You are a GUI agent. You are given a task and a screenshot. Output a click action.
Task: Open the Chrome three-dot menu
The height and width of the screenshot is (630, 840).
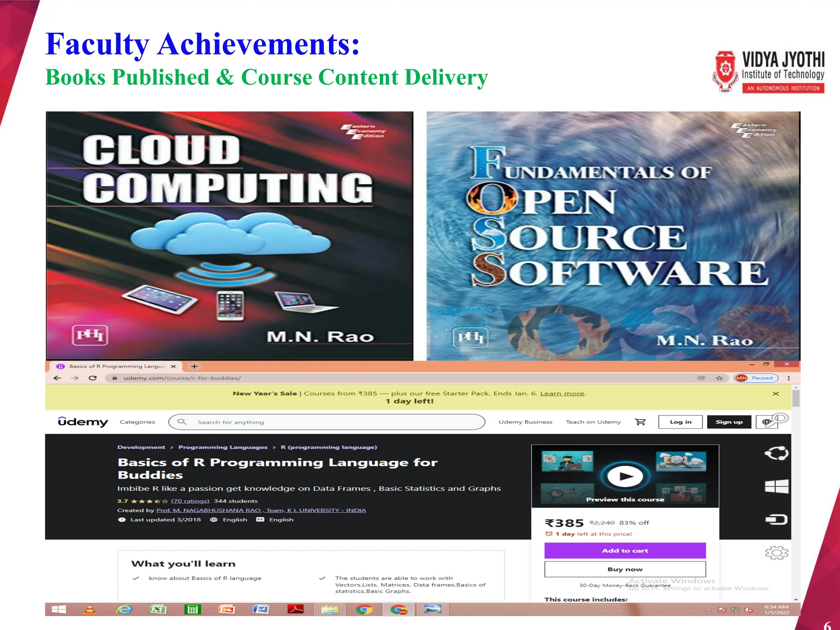[789, 378]
